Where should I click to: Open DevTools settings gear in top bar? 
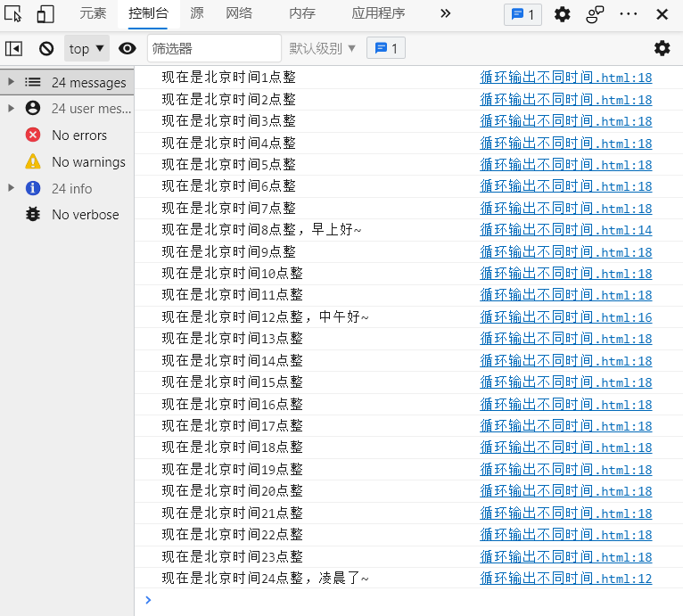[562, 14]
